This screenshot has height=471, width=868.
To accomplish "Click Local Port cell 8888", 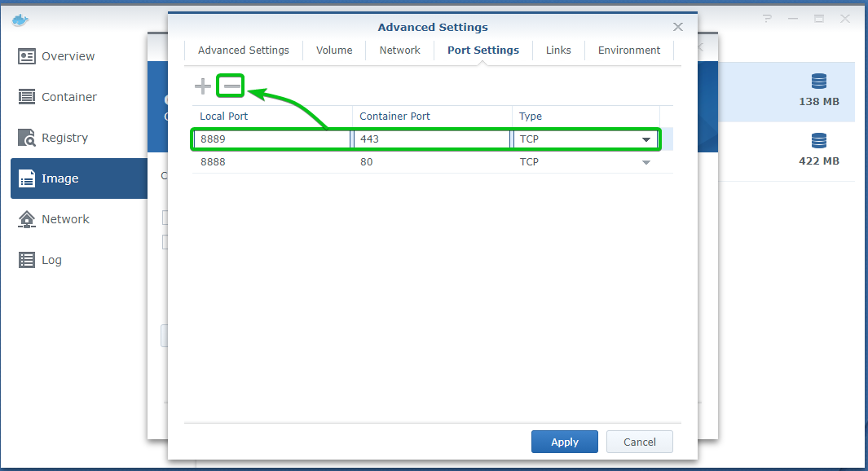I will (x=271, y=162).
